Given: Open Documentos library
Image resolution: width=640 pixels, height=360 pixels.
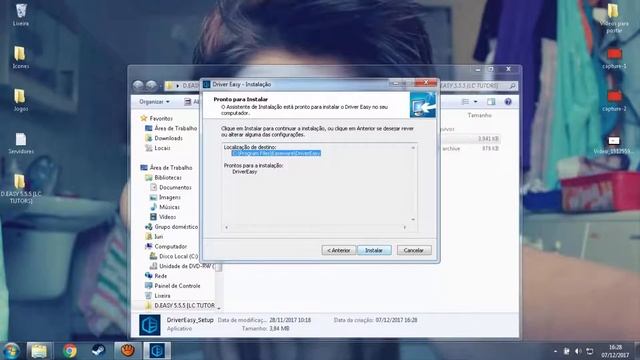Looking at the screenshot, I should pos(171,187).
